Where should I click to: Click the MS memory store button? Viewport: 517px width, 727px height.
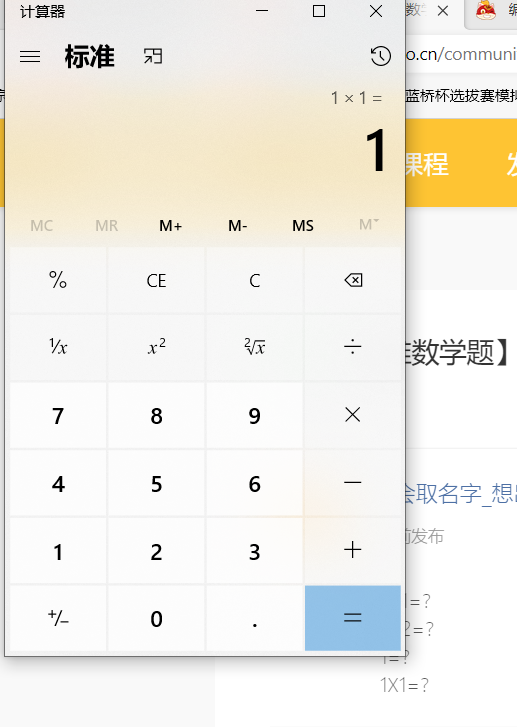tap(303, 226)
